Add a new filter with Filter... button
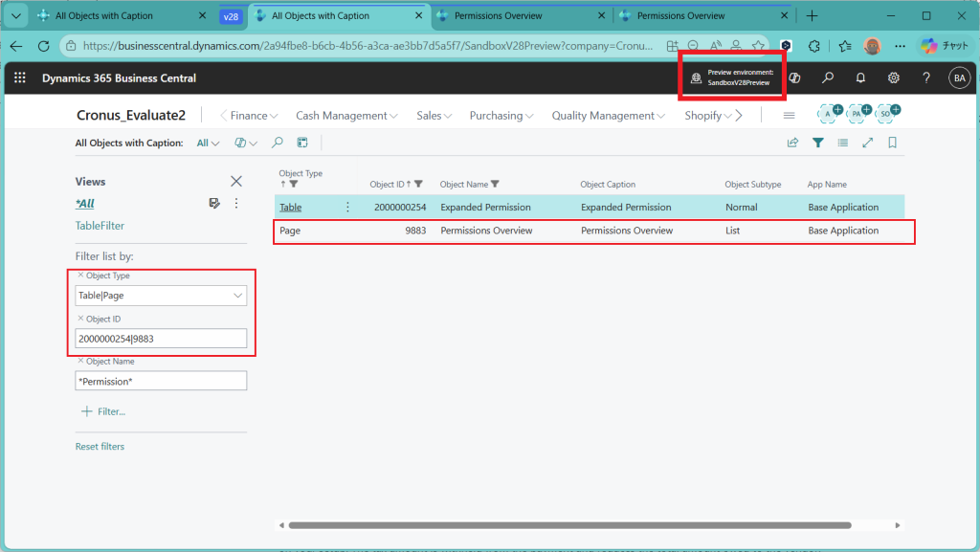 pos(103,411)
